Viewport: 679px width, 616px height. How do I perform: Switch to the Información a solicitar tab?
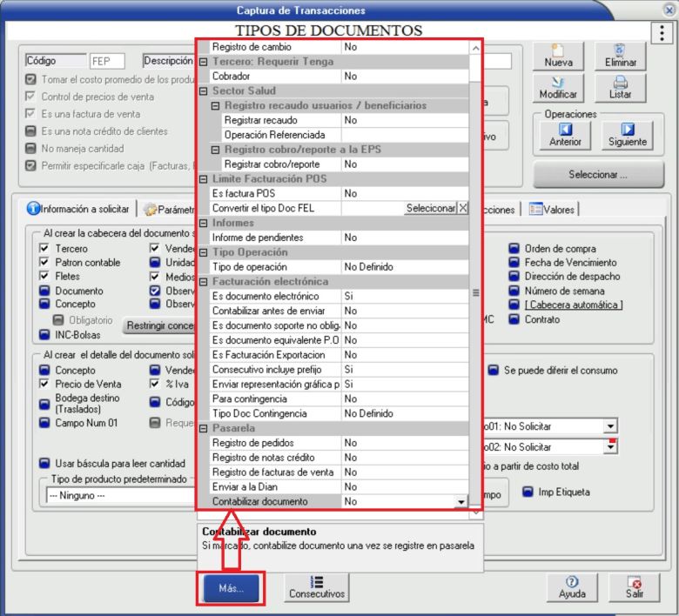tap(78, 209)
